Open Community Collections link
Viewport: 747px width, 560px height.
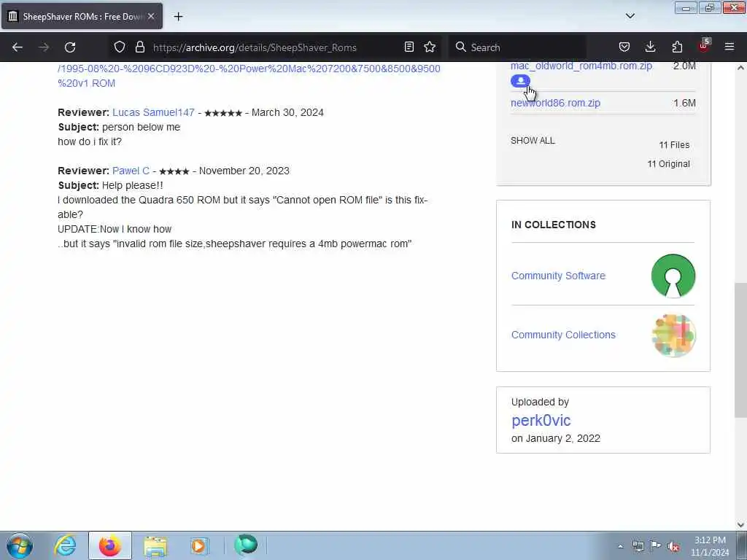pos(563,335)
